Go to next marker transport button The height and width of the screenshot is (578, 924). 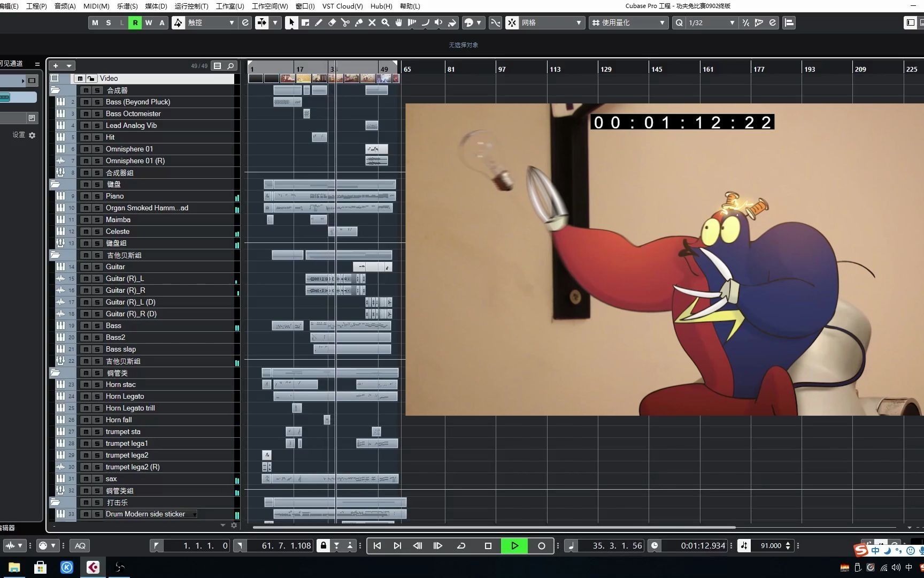[397, 546]
